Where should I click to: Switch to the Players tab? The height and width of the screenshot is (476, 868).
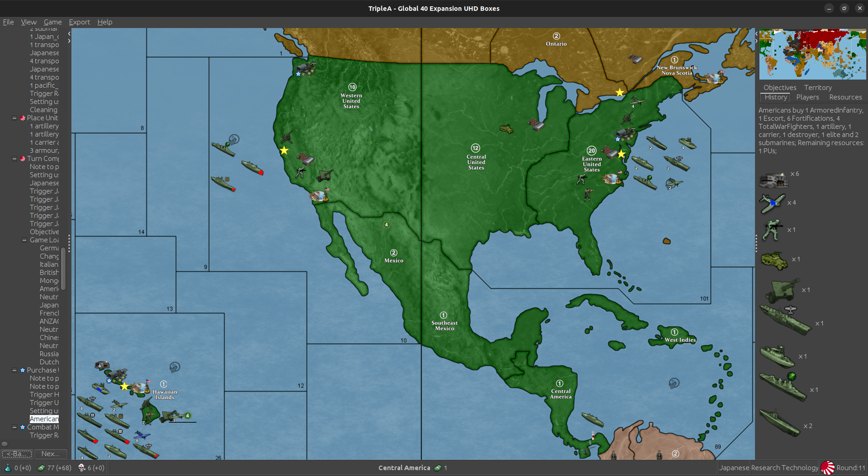[807, 97]
